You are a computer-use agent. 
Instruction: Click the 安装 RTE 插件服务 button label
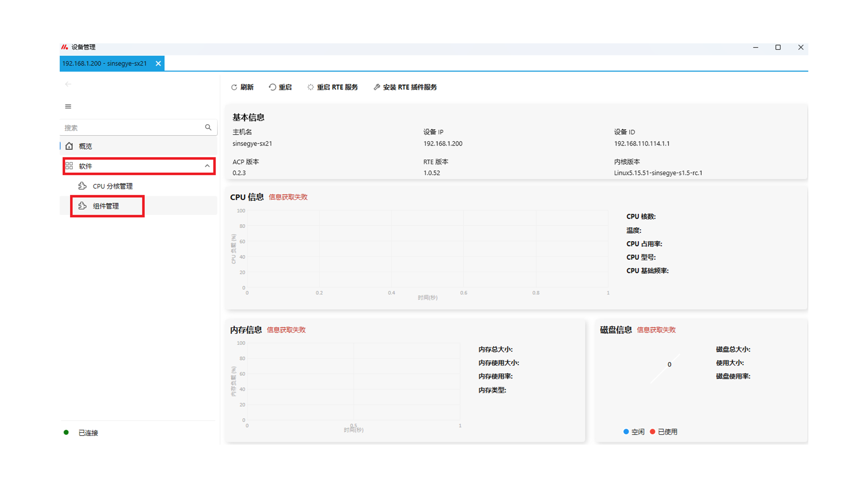(x=410, y=87)
